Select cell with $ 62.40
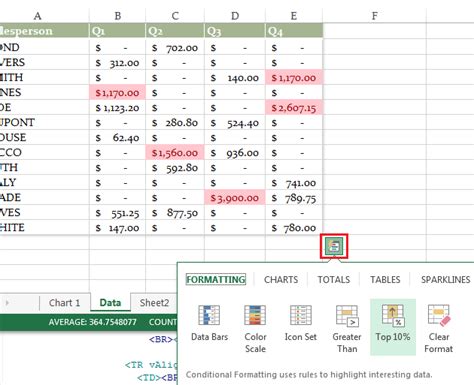The height and width of the screenshot is (385, 474). [x=117, y=138]
